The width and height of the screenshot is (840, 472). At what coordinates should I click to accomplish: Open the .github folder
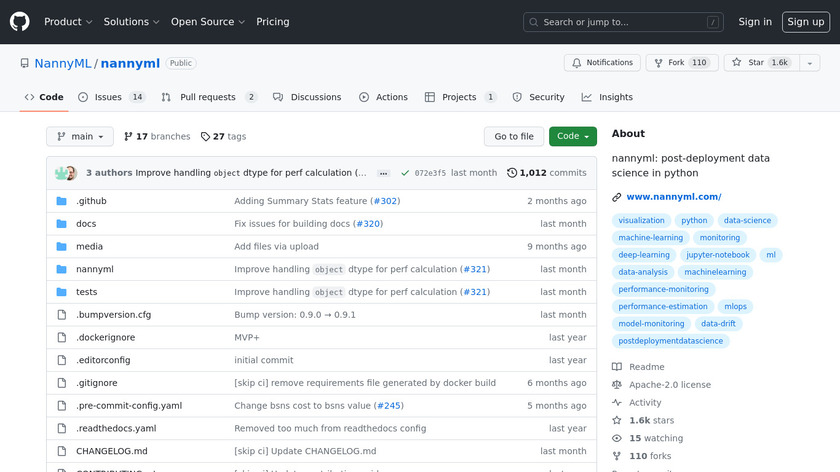[x=91, y=201]
